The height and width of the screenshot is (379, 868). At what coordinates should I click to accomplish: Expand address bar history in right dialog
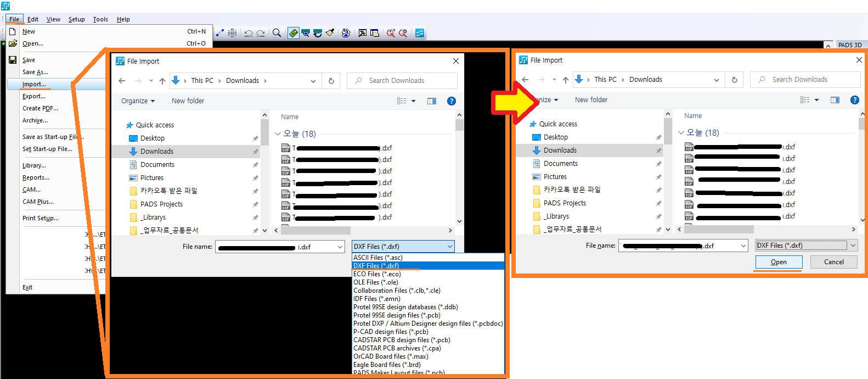(717, 80)
